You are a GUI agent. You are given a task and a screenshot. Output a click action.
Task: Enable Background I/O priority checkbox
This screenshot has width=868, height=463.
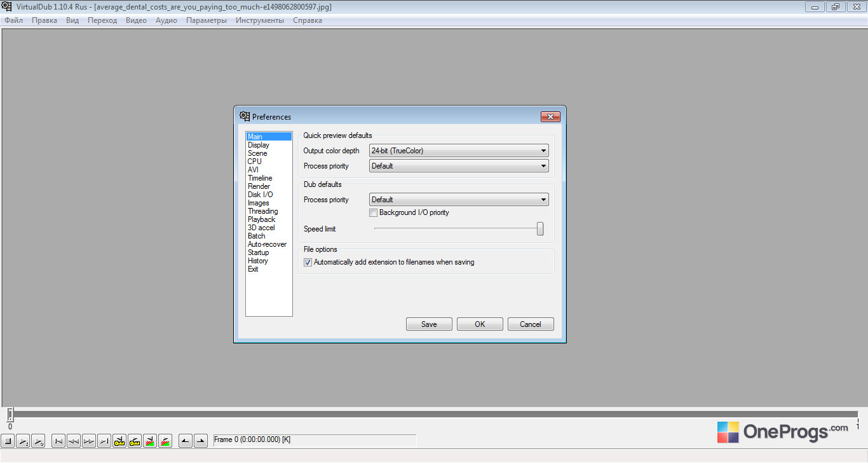[x=374, y=212]
